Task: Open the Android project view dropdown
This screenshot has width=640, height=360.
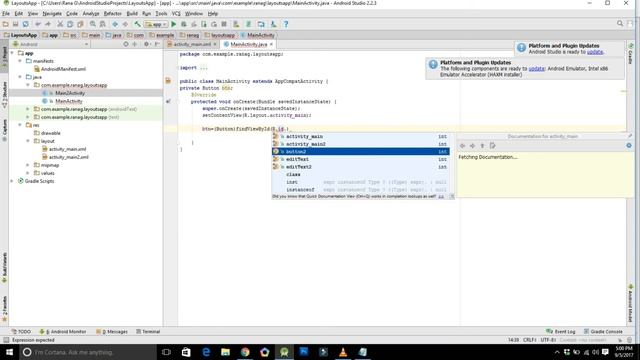Action: 50,44
